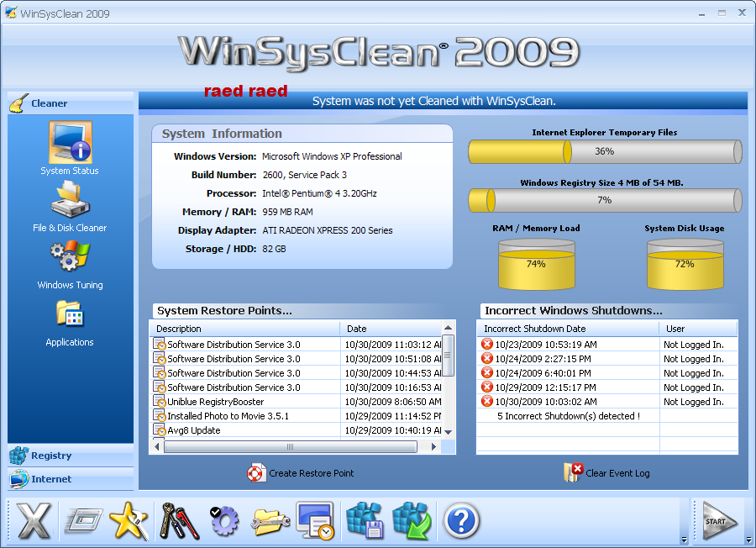Click the RAM / Memory Load 74% cylinder

point(536,265)
